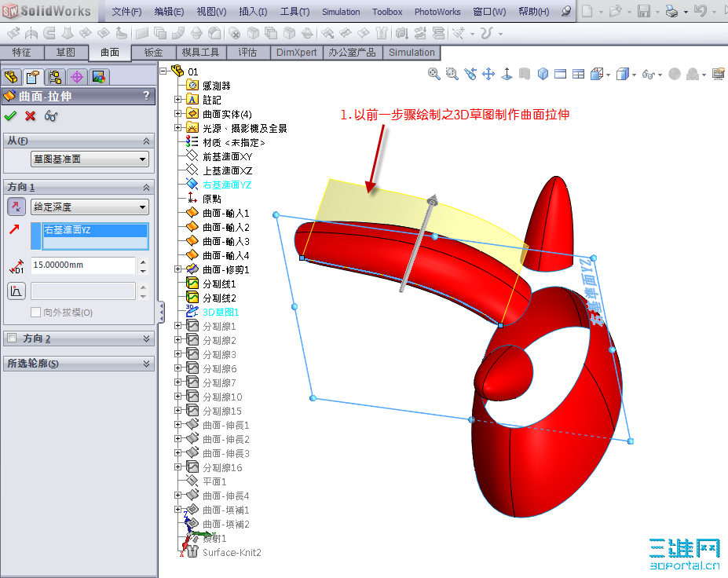Open the ConfigurationManager tab icon
The image size is (728, 578).
55,77
